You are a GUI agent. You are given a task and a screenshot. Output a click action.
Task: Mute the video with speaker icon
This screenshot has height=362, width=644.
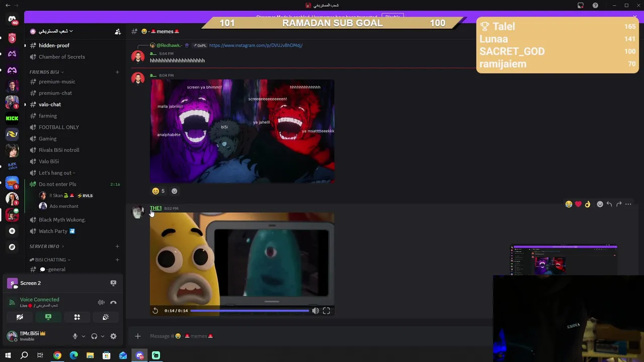(x=315, y=311)
